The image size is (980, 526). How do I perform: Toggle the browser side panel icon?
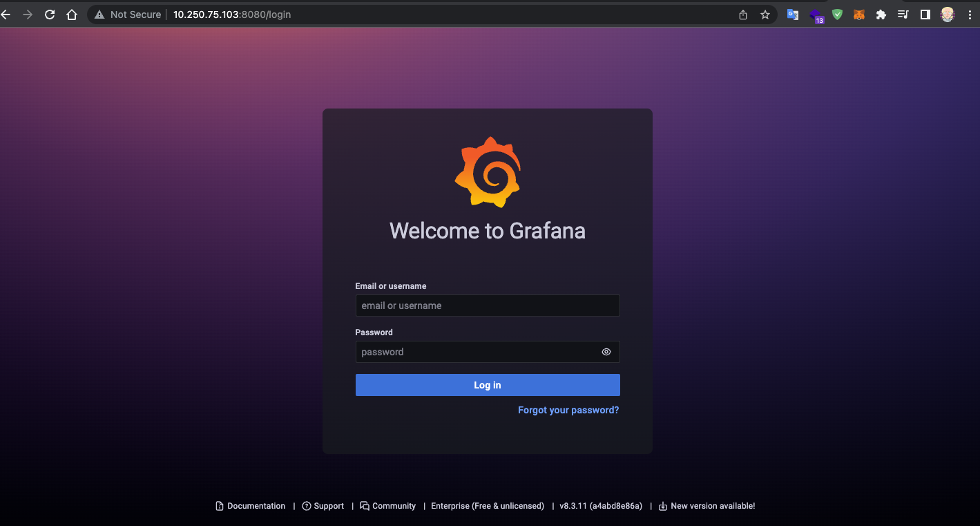[925, 15]
